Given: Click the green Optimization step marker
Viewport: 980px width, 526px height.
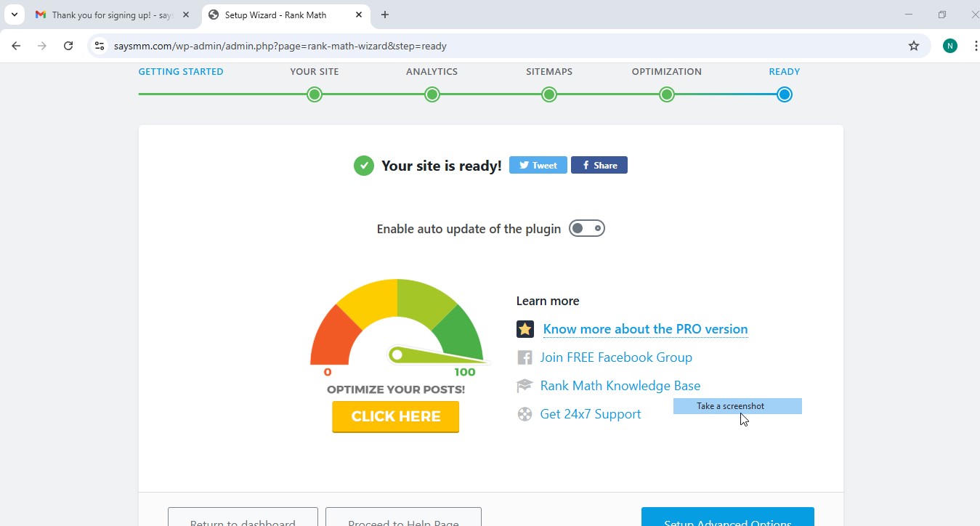Looking at the screenshot, I should coord(666,94).
